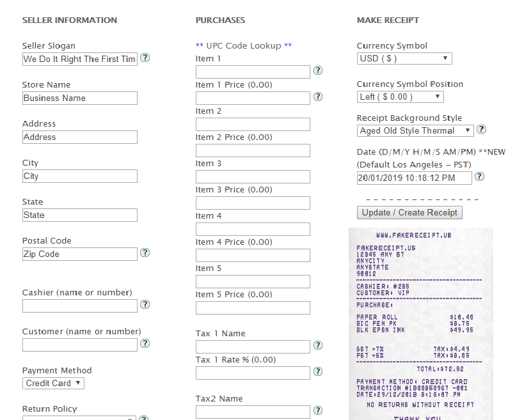Open help icon beside Tax2 Name field
Viewport: 524px width, 420px height.
point(318,410)
